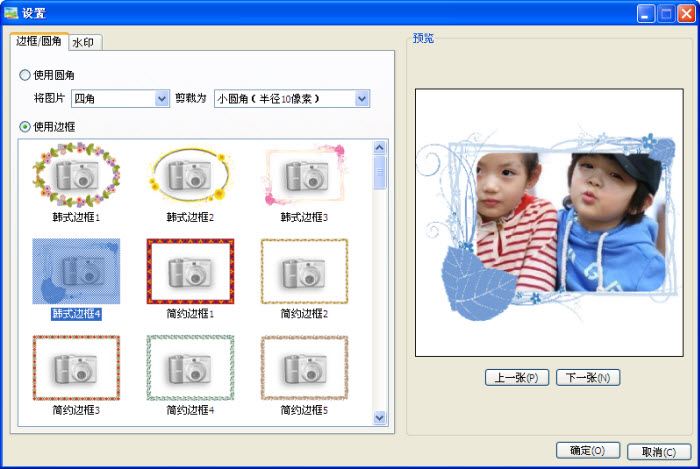Click the 韩式边框4 selected label

(x=76, y=314)
